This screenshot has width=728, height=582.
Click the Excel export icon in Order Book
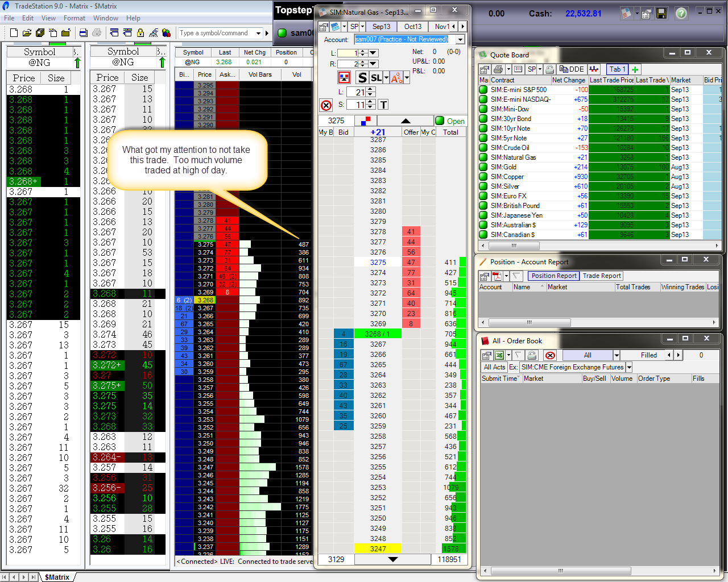click(x=499, y=355)
